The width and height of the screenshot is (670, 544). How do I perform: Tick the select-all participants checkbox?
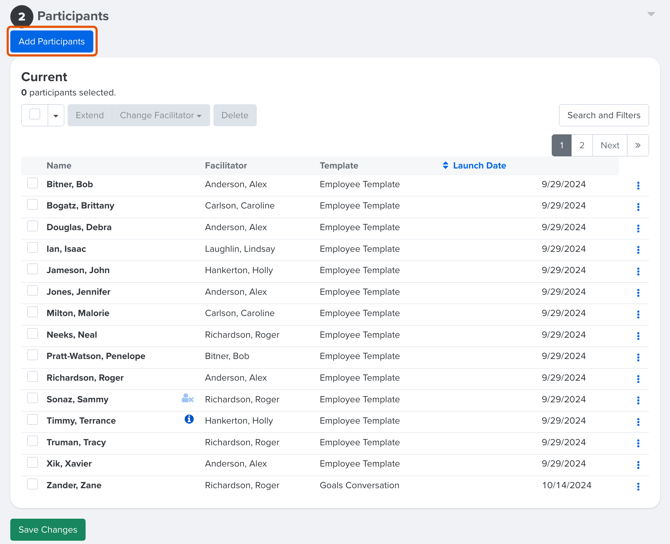(35, 115)
